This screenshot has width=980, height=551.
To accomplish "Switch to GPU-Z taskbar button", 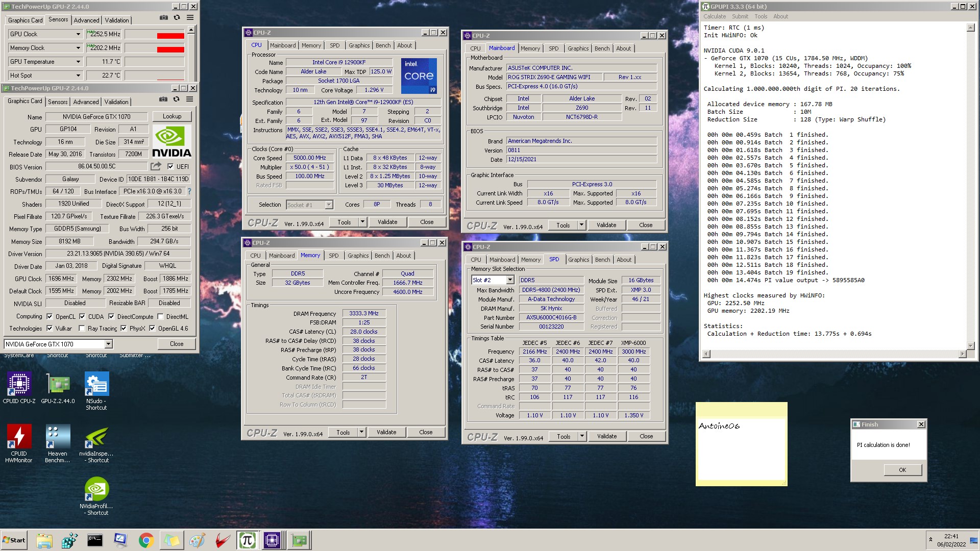I will pyautogui.click(x=300, y=540).
